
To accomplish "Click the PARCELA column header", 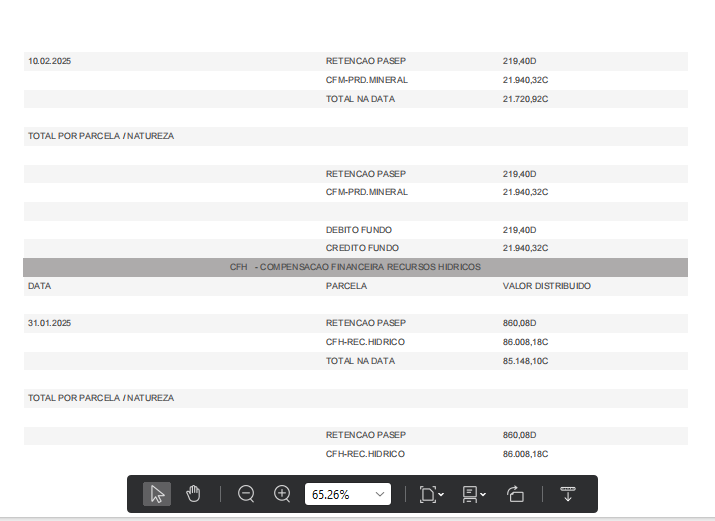I will coord(346,286).
